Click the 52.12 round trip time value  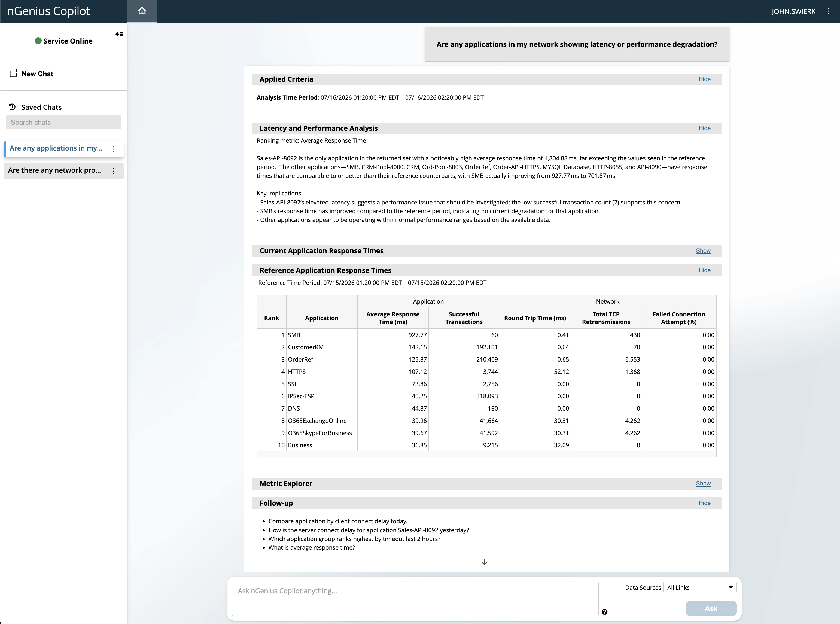click(562, 372)
